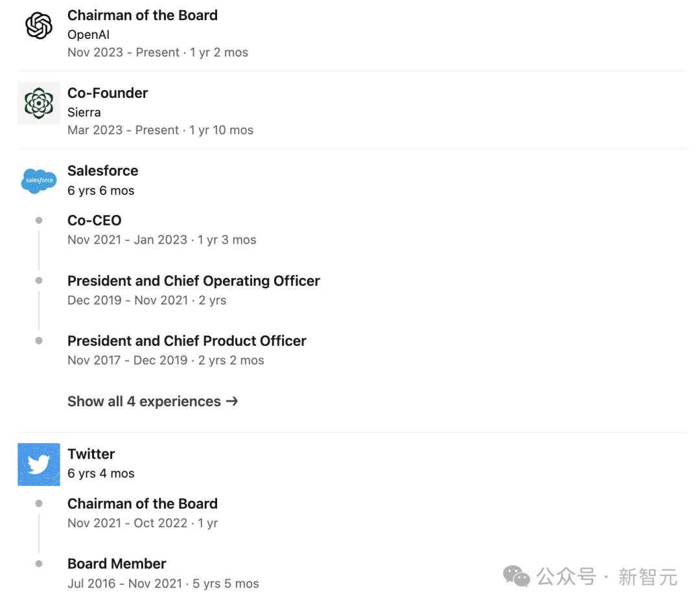Open Chairman of the Board at OpenAI
Image resolution: width=700 pixels, height=605 pixels.
pos(143,16)
